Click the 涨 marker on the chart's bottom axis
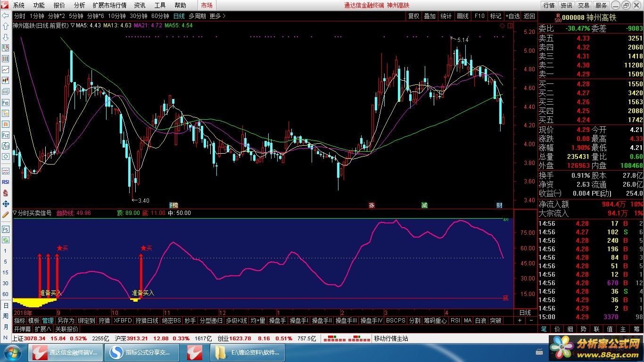 point(372,206)
